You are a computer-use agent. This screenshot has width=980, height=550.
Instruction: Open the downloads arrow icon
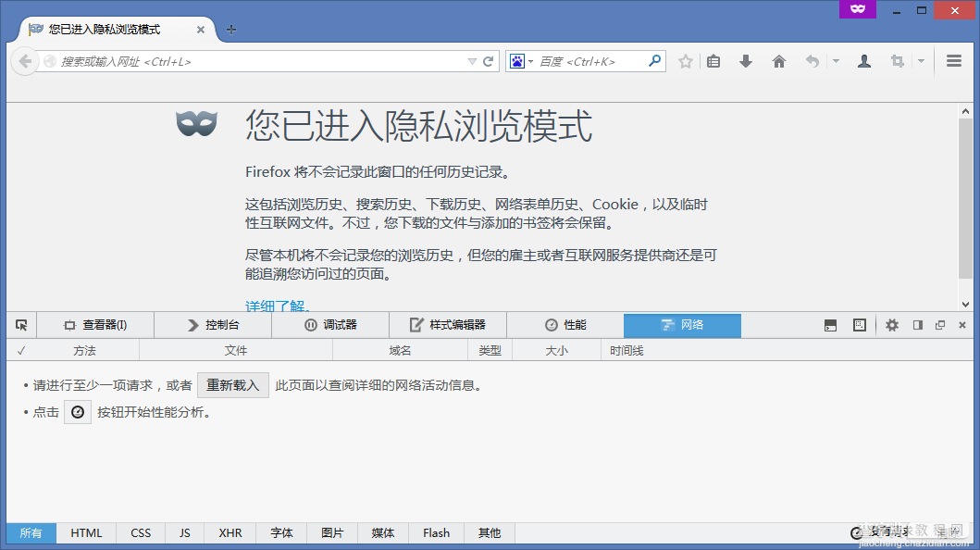click(x=746, y=61)
